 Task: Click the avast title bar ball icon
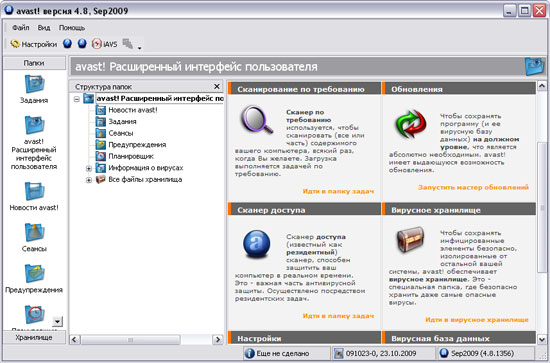pyautogui.click(x=9, y=11)
